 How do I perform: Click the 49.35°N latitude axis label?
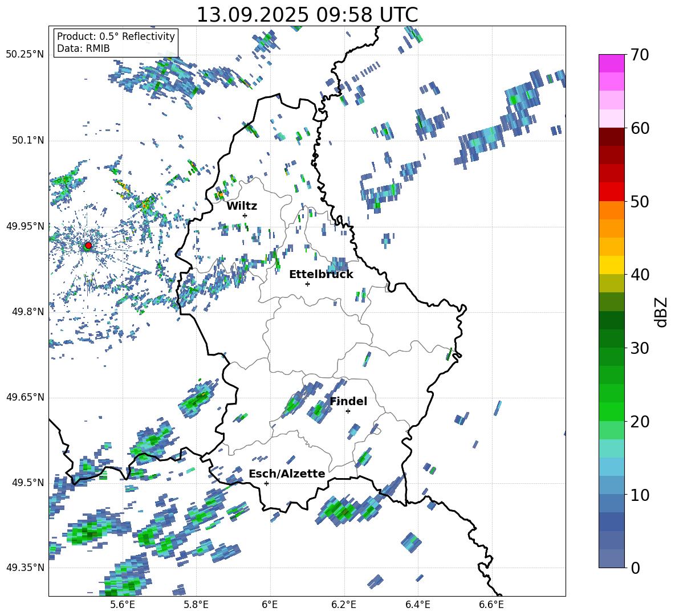[25, 568]
